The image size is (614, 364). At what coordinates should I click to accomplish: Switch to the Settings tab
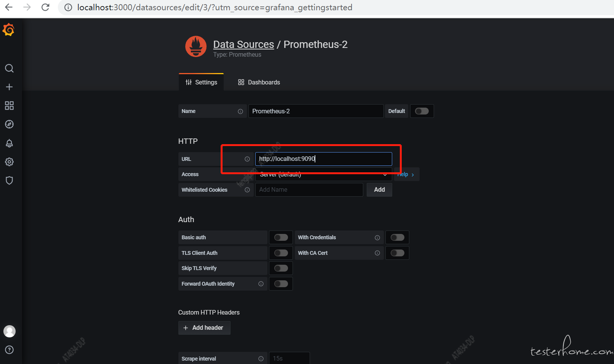pos(201,82)
